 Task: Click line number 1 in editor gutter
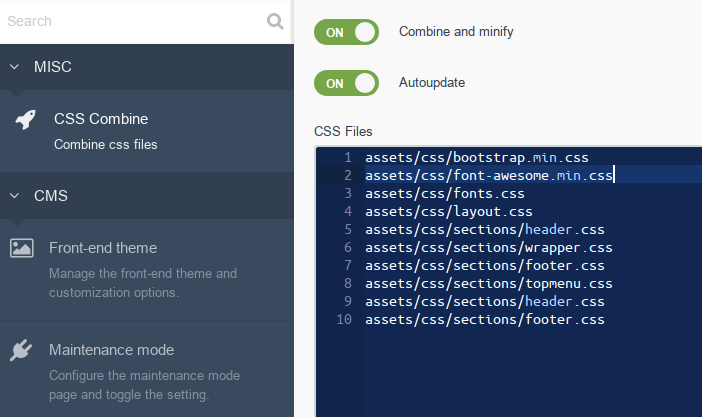click(x=347, y=157)
